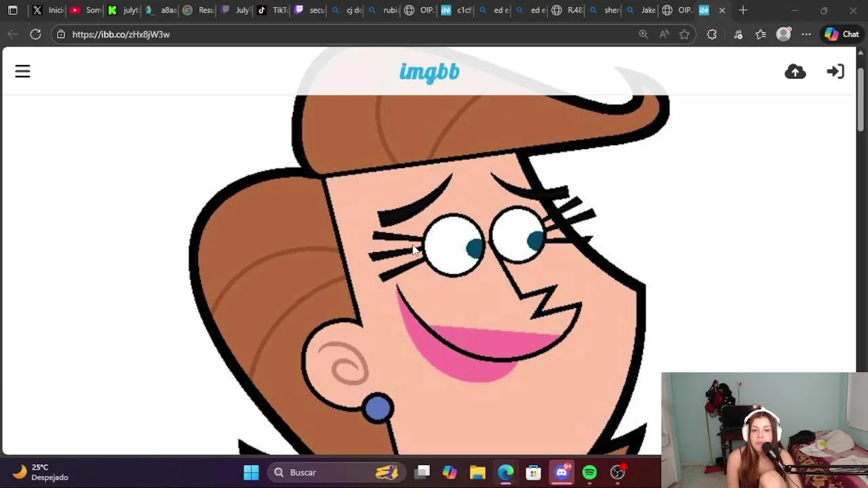
Task: Click the taskbar Buscar search box
Action: coord(336,472)
